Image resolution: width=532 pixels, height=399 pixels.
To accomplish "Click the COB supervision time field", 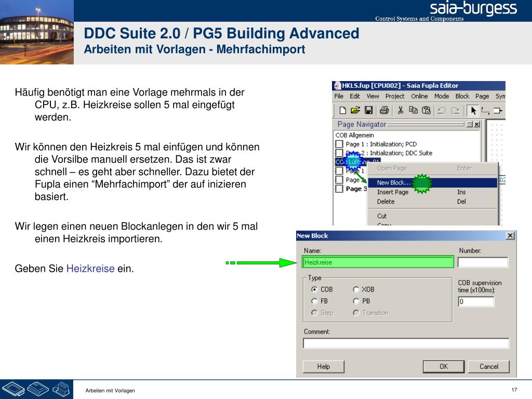I will pyautogui.click(x=476, y=302).
